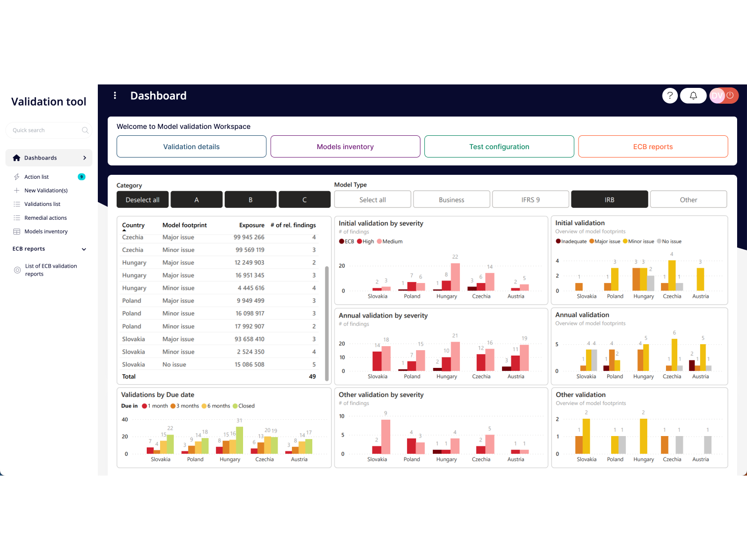Click 1 month legend item
This screenshot has height=560, width=747.
[155, 406]
